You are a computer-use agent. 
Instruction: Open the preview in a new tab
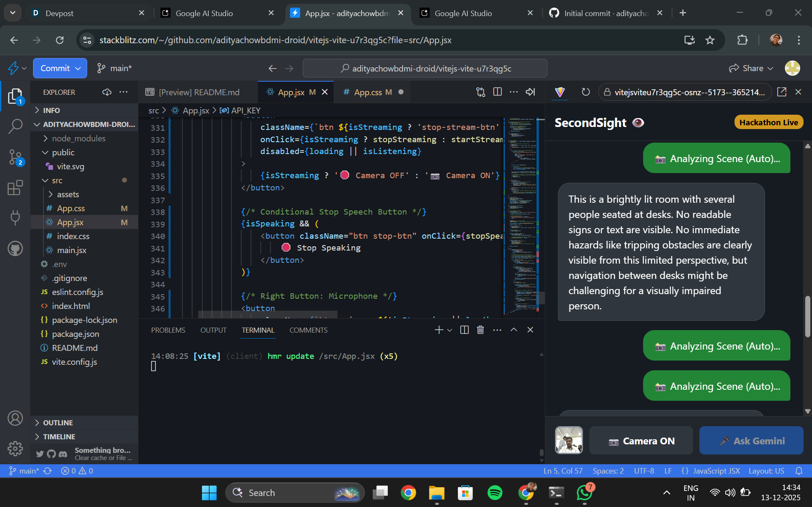782,92
